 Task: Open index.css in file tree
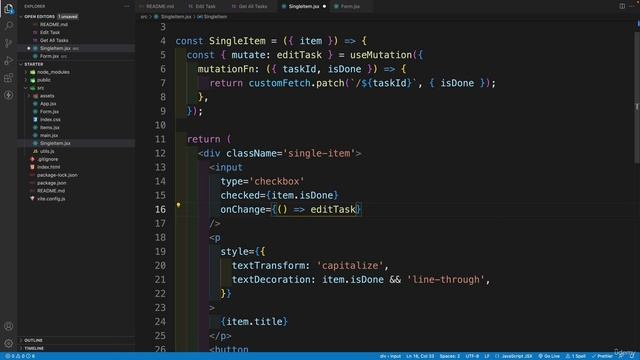[x=50, y=120]
